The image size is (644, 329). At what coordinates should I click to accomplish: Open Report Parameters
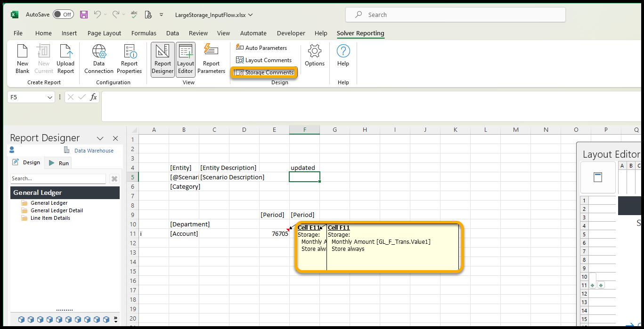pyautogui.click(x=211, y=59)
